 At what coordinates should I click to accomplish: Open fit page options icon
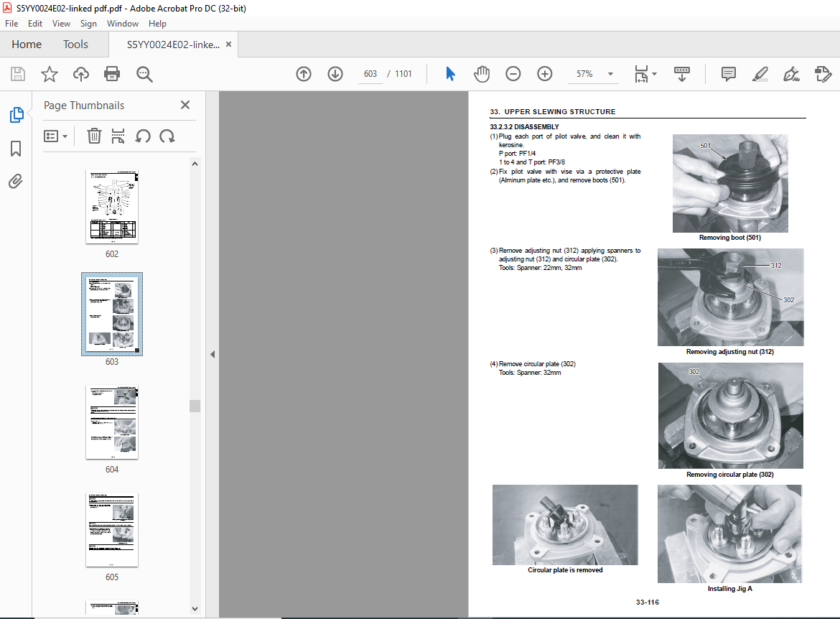641,74
